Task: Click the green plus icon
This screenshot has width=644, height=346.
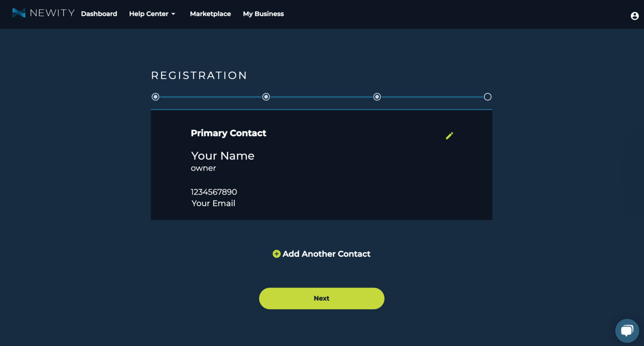Action: coord(277,254)
